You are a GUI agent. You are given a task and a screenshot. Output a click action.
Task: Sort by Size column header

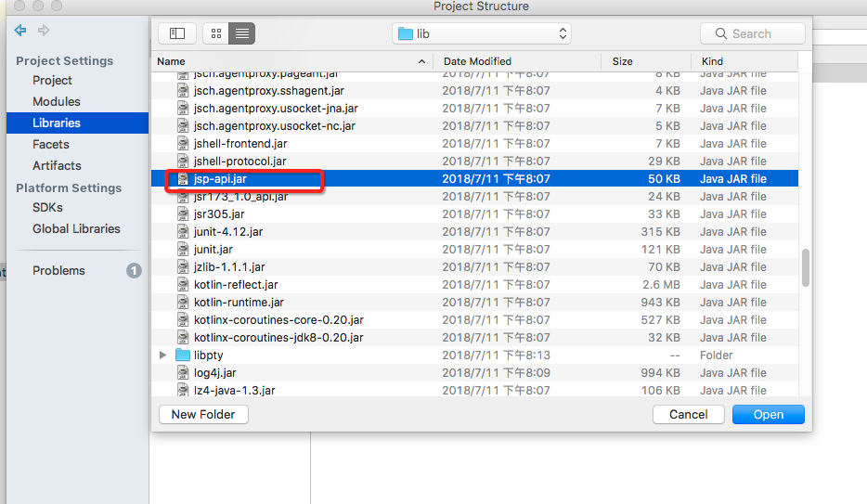(646, 61)
